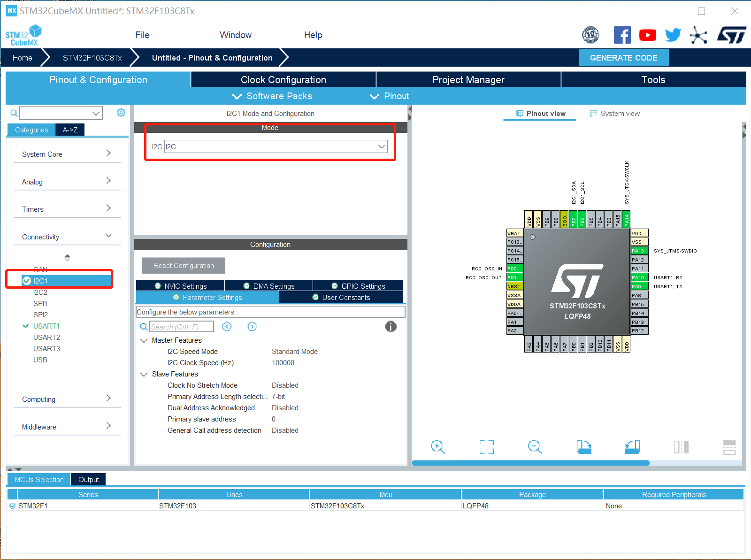Image resolution: width=751 pixels, height=560 pixels.
Task: Switch to the A->Z peripheral sorting tab
Action: point(69,130)
